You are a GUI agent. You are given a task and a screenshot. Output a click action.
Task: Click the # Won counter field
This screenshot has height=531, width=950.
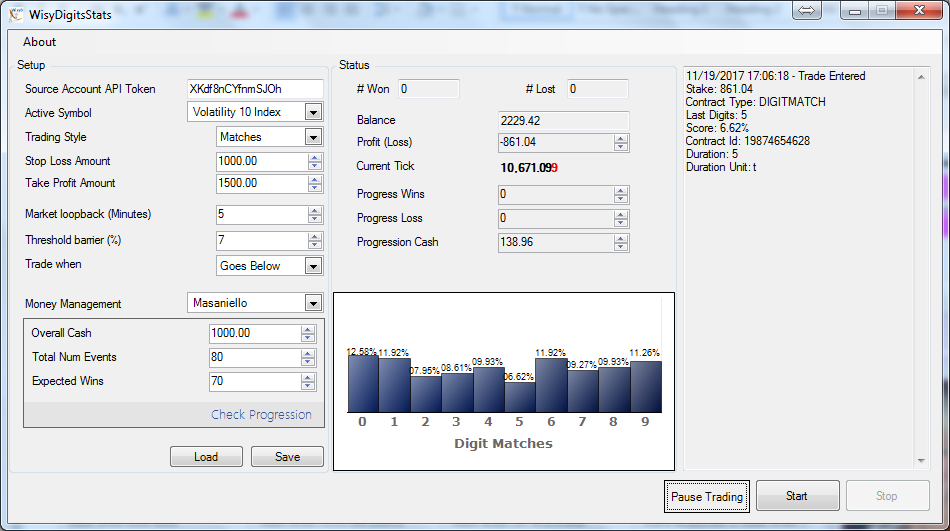(x=428, y=89)
